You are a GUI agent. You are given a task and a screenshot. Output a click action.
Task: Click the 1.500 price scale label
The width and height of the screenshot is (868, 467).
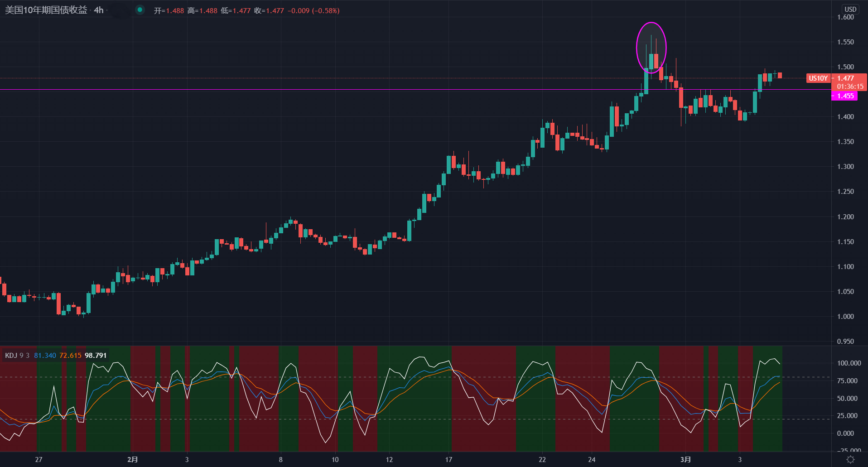pyautogui.click(x=845, y=67)
